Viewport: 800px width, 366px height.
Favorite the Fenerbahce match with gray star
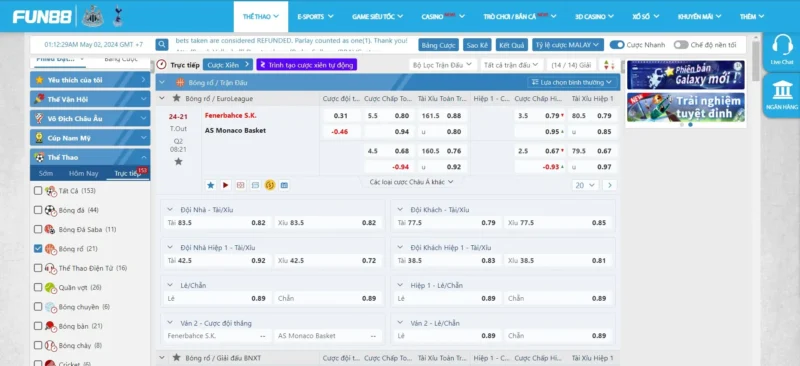pyautogui.click(x=178, y=161)
